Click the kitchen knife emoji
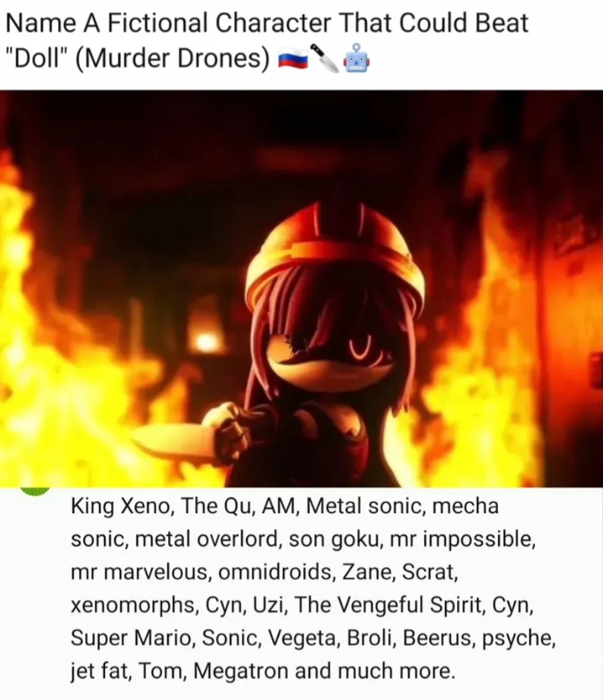This screenshot has width=603, height=700. click(325, 58)
